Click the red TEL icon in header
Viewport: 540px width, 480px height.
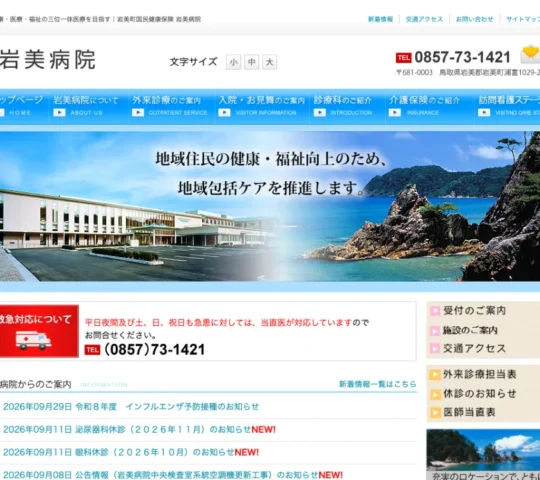pyautogui.click(x=404, y=58)
